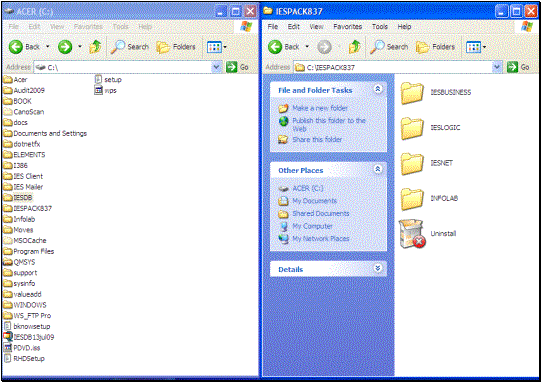Image resolution: width=541 pixels, height=382 pixels.
Task: Click Search in the IESPACK837 toolbar
Action: coord(389,47)
